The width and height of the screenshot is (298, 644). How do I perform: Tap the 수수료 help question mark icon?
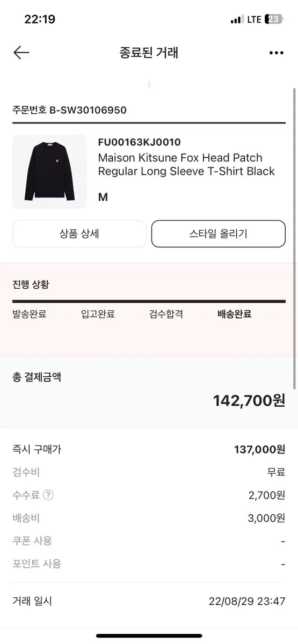pyautogui.click(x=48, y=495)
